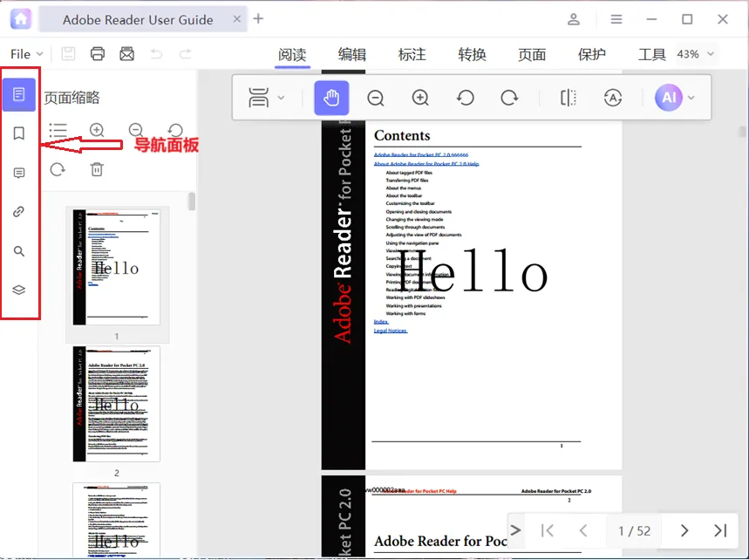Open the user account icon
The image size is (749, 560).
(574, 19)
